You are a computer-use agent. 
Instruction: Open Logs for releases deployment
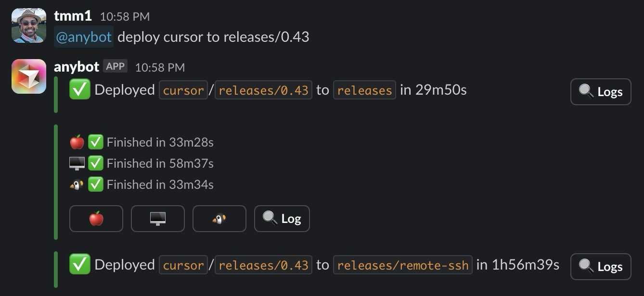(x=601, y=92)
